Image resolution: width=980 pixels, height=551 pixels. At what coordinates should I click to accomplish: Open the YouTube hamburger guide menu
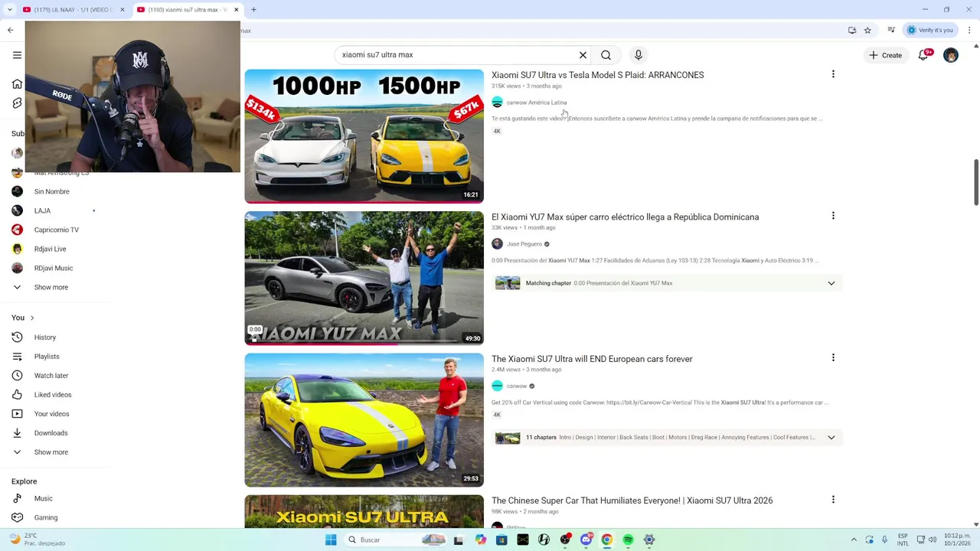tap(17, 55)
